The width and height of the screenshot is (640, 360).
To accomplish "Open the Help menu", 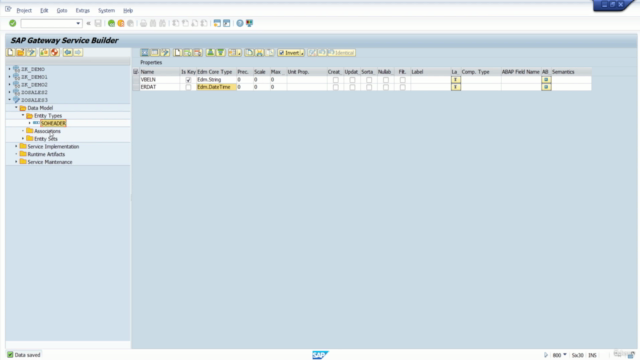I will click(x=128, y=10).
